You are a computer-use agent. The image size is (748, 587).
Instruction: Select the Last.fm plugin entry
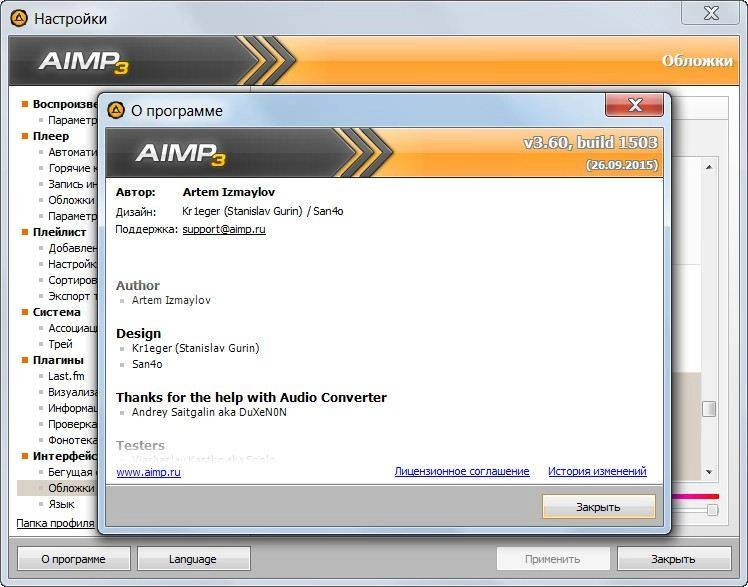66,376
